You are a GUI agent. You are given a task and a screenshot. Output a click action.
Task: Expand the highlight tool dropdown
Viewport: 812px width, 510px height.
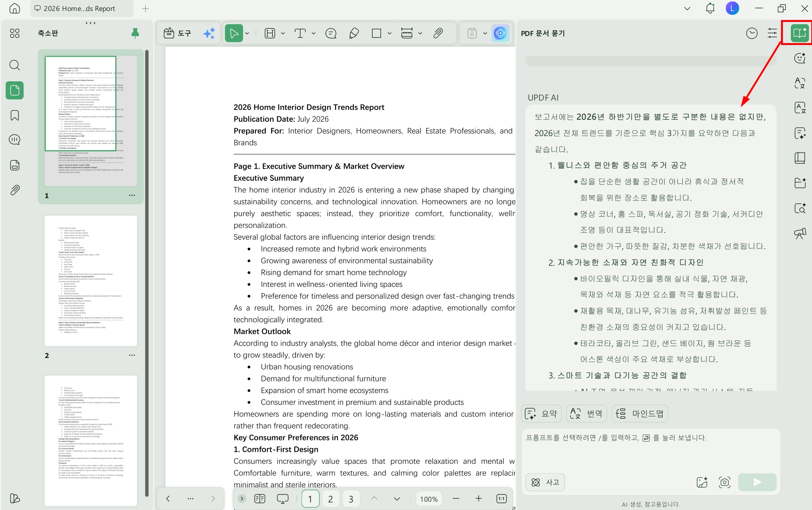[x=283, y=33]
